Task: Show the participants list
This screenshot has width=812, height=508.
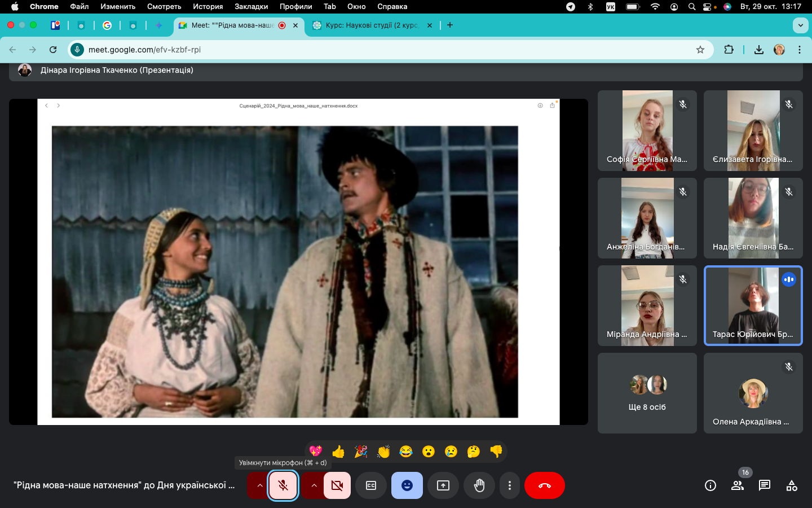Action: 737,485
